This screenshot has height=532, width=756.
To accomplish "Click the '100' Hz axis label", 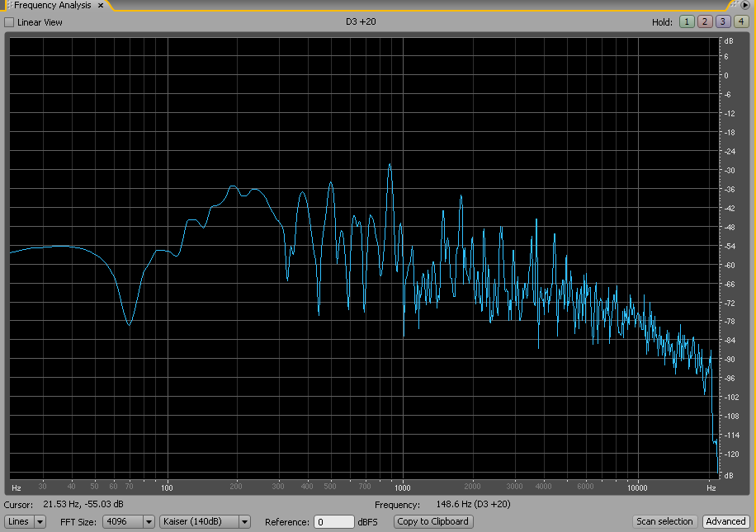I will [x=167, y=487].
